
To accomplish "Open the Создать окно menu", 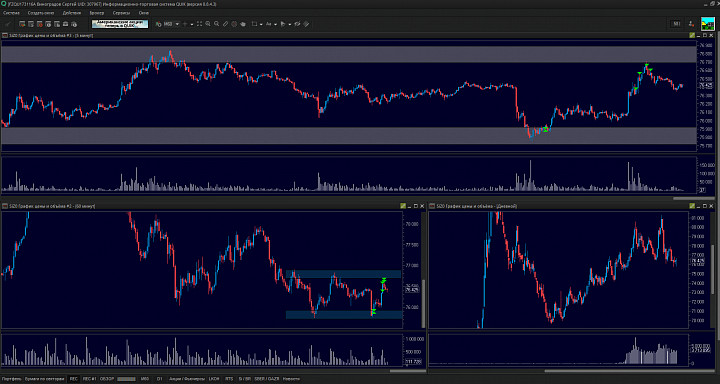I will (40, 13).
